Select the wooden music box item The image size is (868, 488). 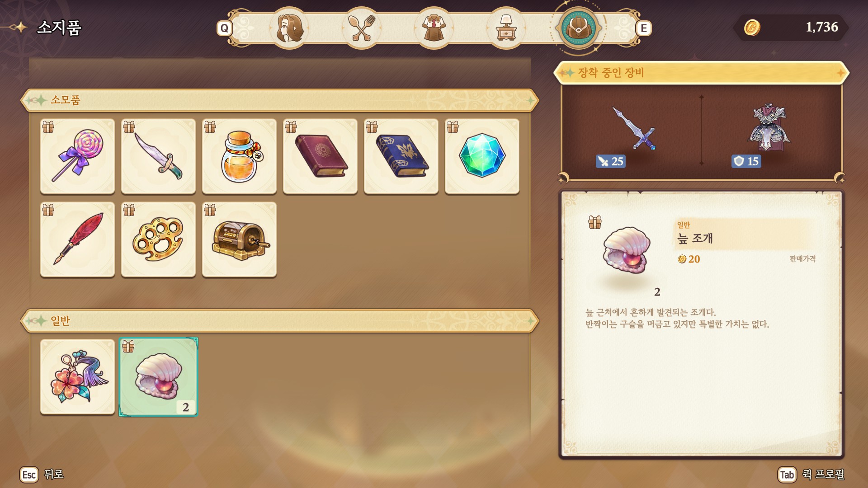click(x=239, y=239)
